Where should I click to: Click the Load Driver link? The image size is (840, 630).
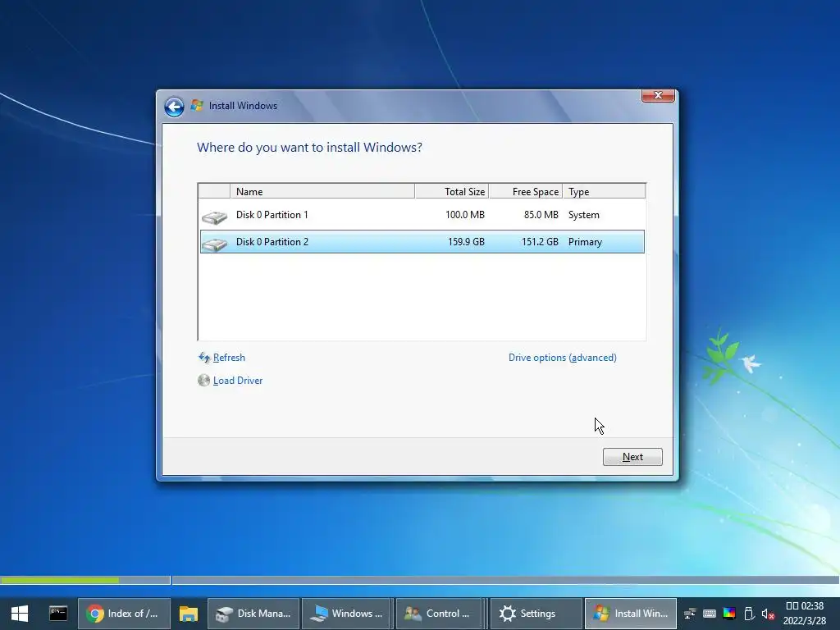(x=238, y=381)
